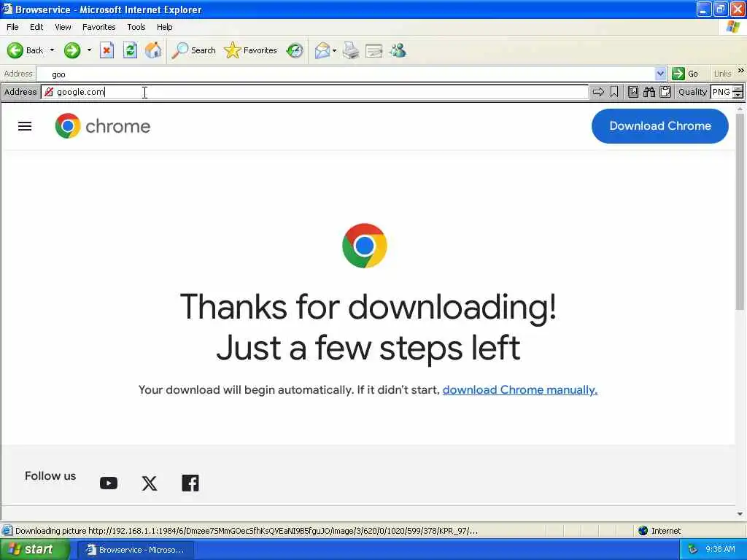Open the File menu

12,27
